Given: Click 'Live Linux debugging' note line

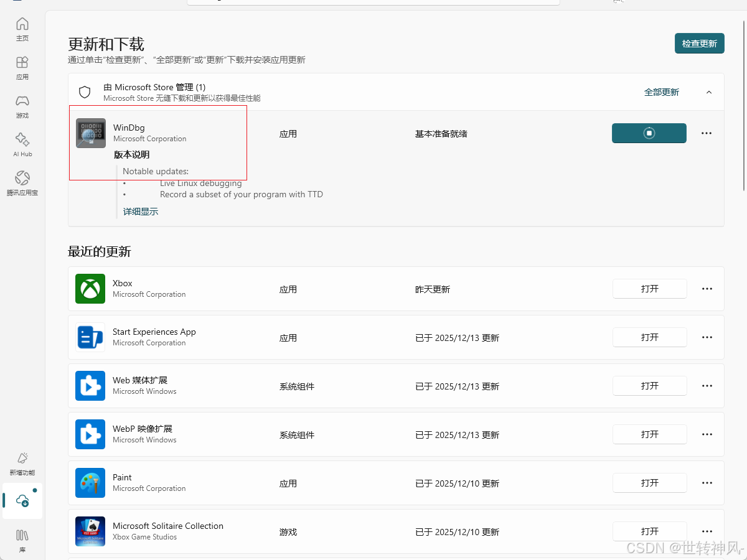Looking at the screenshot, I should [x=201, y=183].
